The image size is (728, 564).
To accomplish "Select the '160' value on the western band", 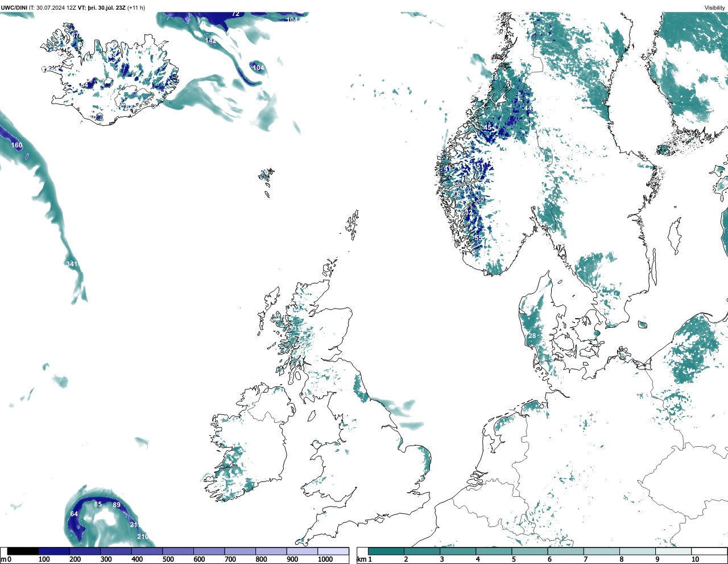I will [17, 145].
